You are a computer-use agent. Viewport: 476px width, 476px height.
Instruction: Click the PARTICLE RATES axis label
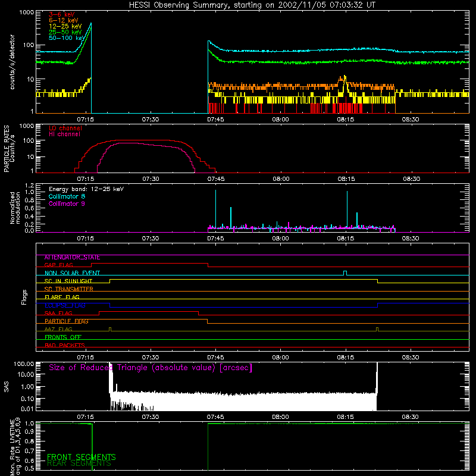coord(9,149)
